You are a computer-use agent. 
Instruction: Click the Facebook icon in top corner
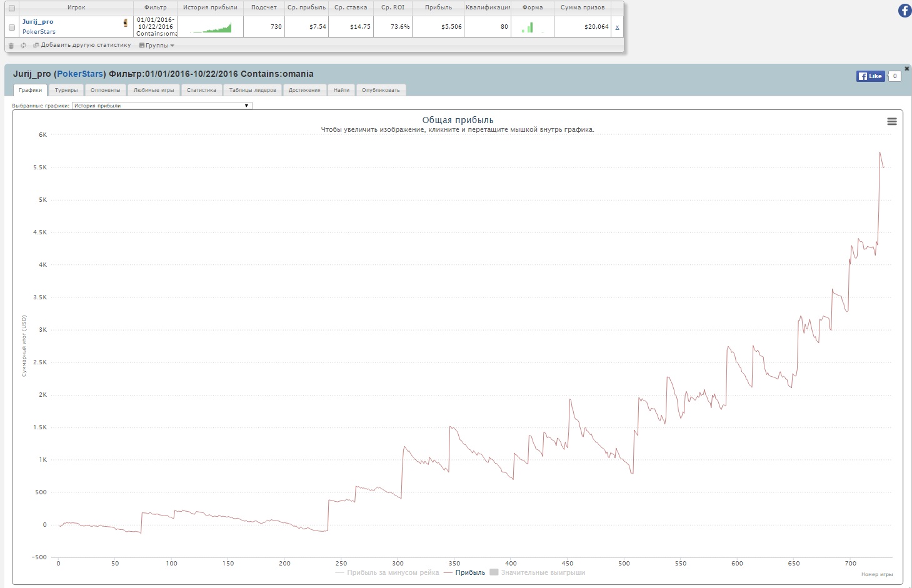[x=904, y=11]
